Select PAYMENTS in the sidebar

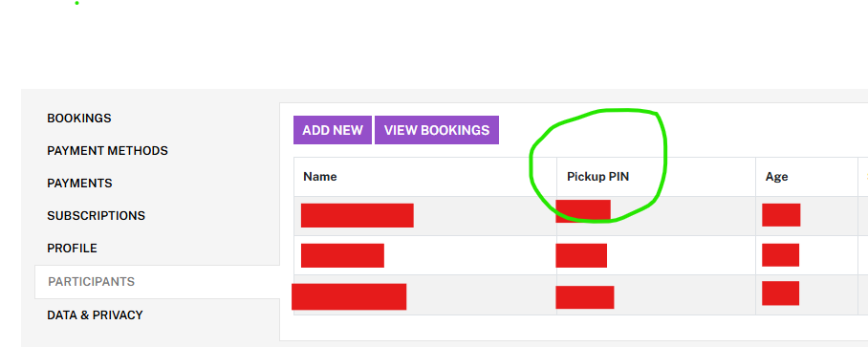pyautogui.click(x=79, y=184)
